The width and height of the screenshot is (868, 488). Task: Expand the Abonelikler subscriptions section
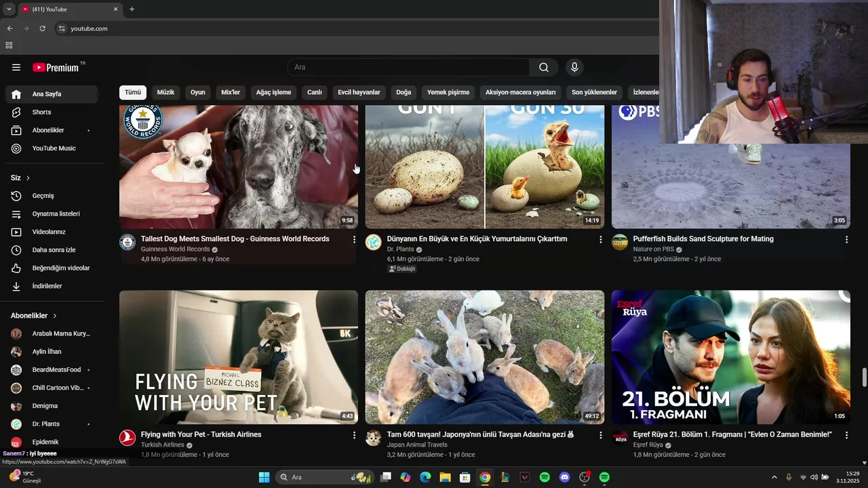coord(34,316)
